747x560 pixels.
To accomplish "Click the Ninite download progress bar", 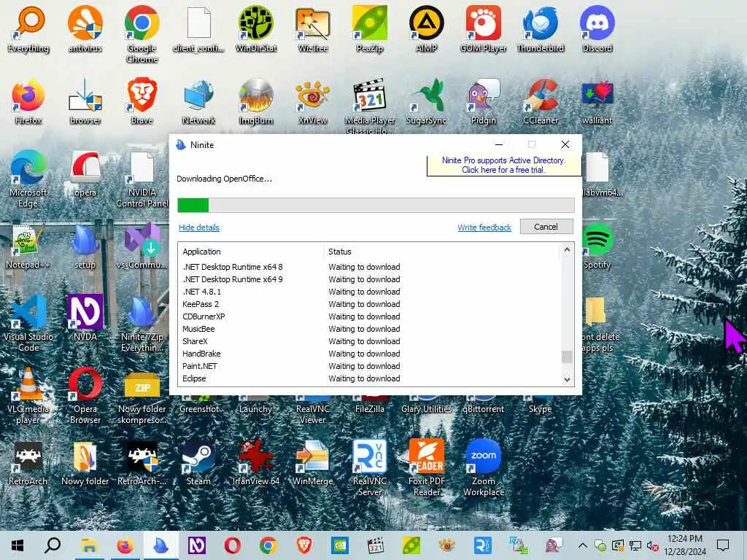I will (376, 205).
